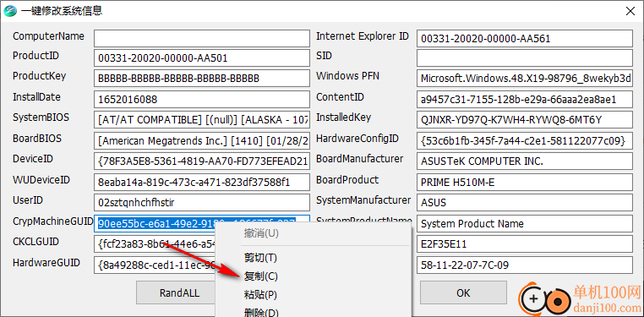
Task: Click the WUDeviceID label text
Action: 41,180
